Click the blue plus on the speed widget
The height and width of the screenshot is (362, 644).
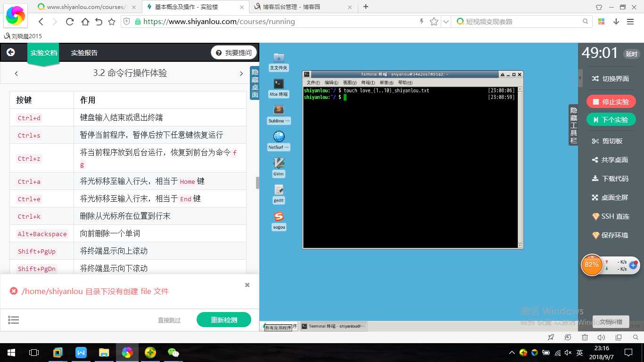[x=633, y=265]
